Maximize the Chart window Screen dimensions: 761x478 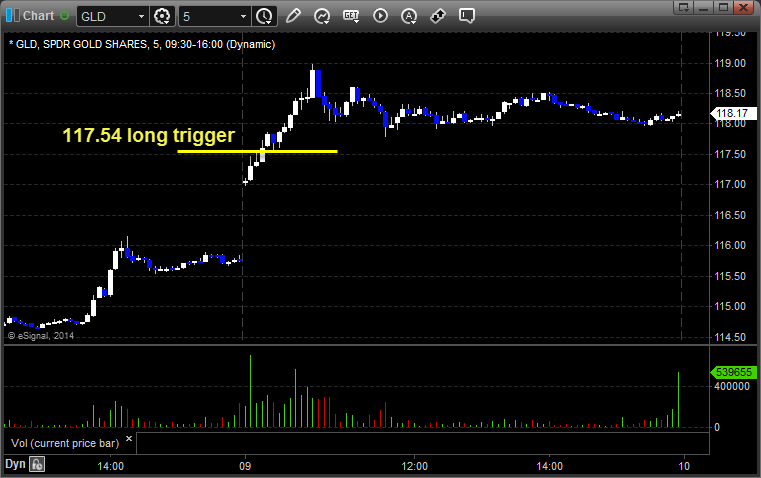724,7
